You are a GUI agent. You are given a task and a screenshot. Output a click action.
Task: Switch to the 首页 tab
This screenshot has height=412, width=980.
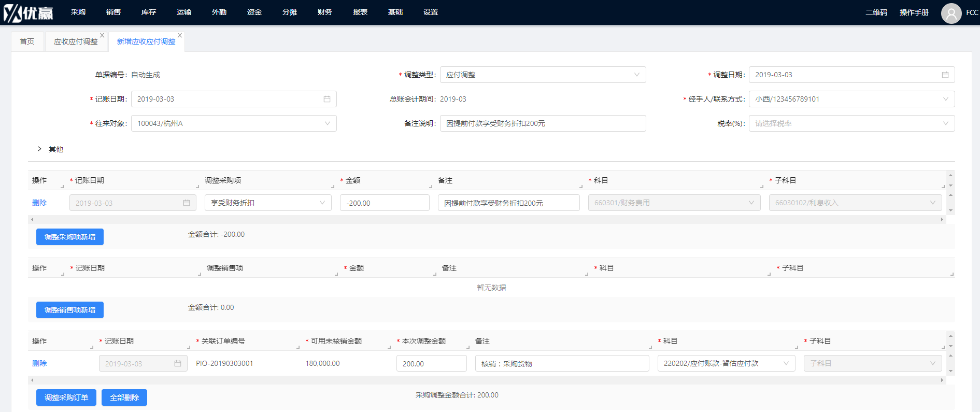coord(27,41)
